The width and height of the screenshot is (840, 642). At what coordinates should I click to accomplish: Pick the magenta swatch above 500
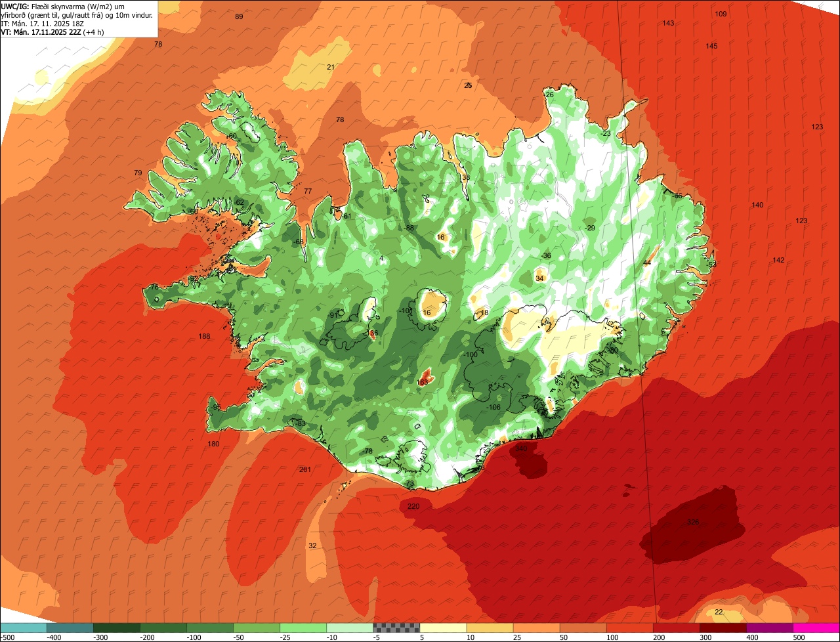816,628
